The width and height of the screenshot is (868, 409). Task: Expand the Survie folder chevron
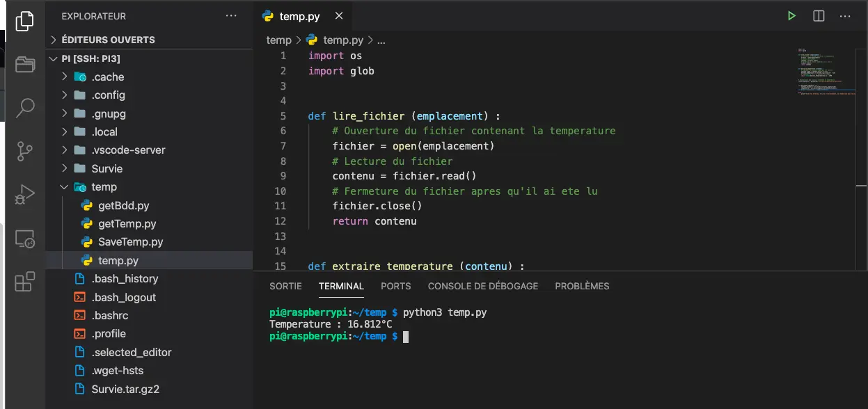(x=65, y=168)
